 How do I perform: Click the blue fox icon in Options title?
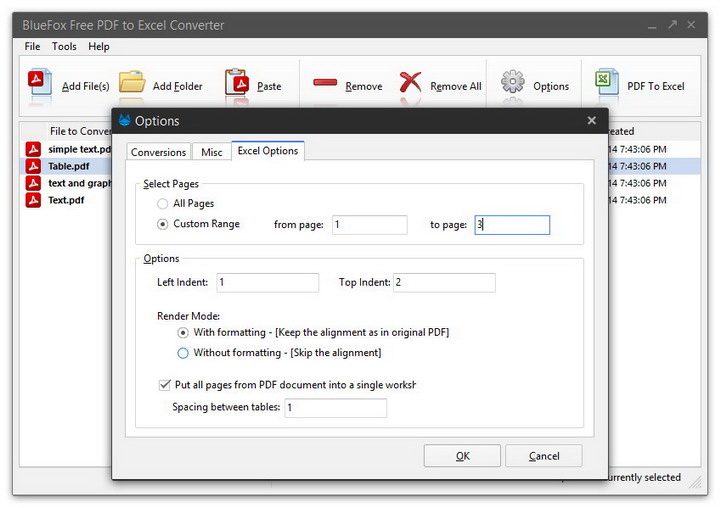(124, 120)
